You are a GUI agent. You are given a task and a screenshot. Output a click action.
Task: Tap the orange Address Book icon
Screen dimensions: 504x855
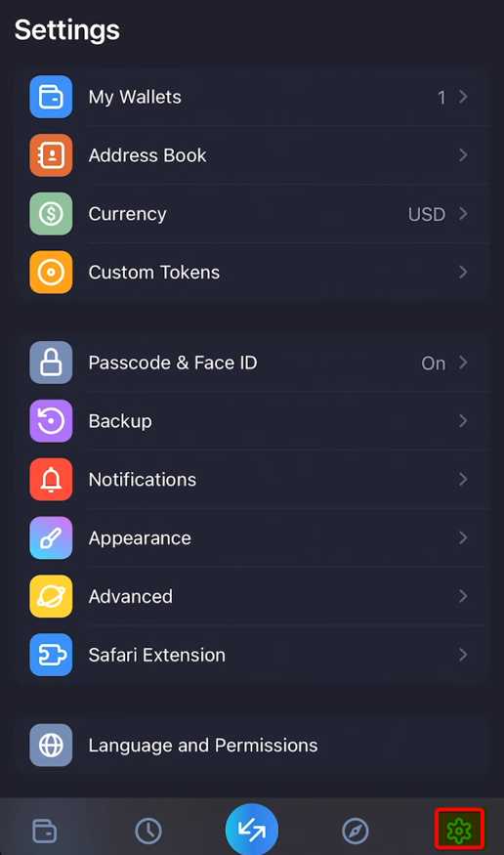click(51, 155)
